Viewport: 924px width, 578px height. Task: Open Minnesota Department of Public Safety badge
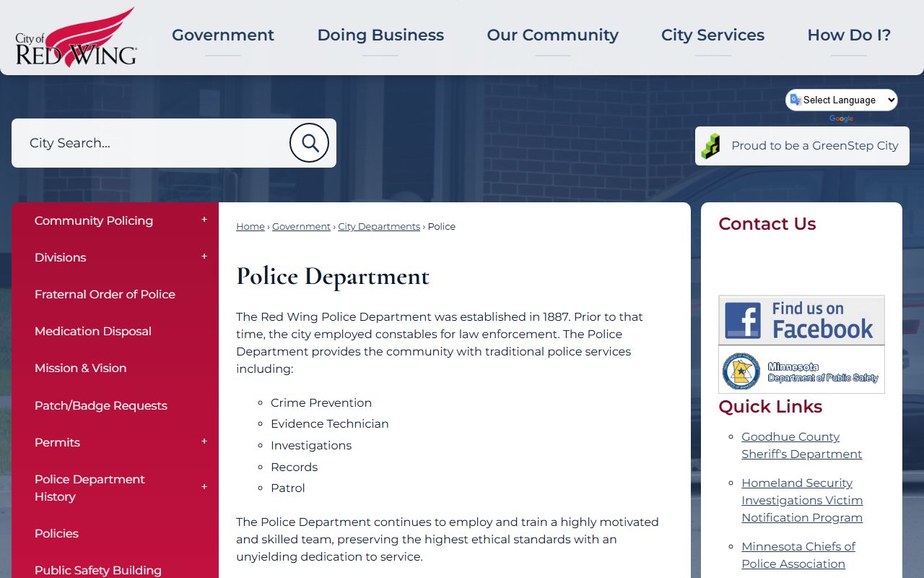click(x=801, y=370)
